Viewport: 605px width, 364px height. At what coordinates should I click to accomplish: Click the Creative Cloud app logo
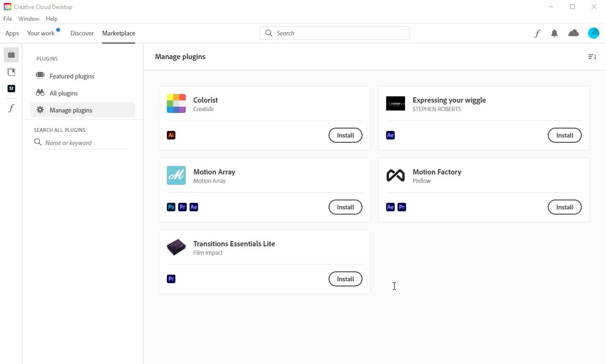click(8, 7)
